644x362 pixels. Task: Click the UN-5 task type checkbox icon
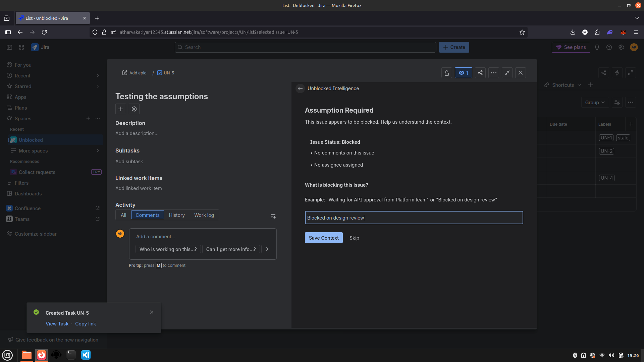160,73
